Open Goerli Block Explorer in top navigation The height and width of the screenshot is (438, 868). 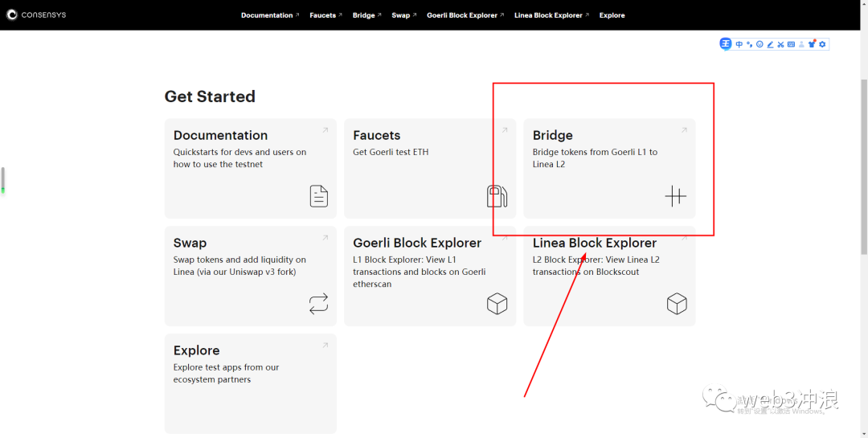coord(465,15)
